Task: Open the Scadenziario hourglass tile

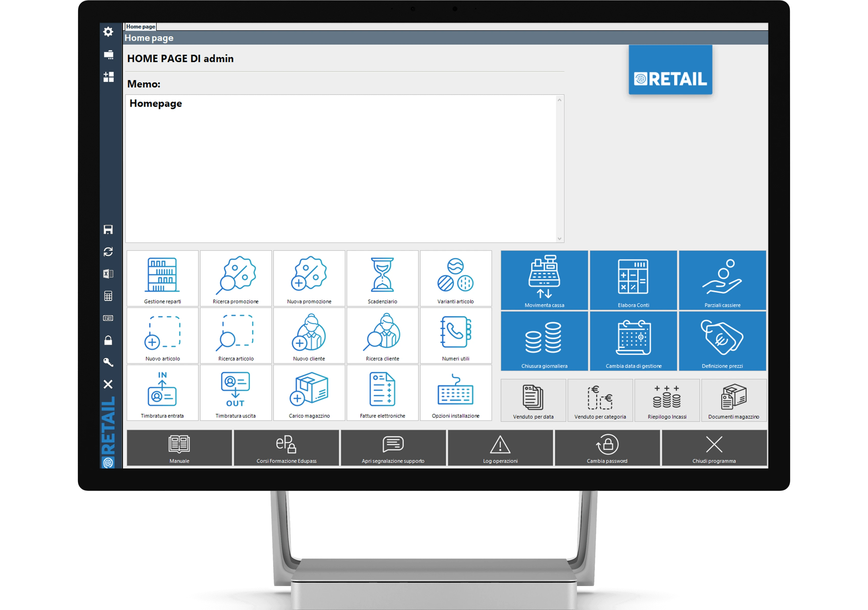Action: (382, 278)
